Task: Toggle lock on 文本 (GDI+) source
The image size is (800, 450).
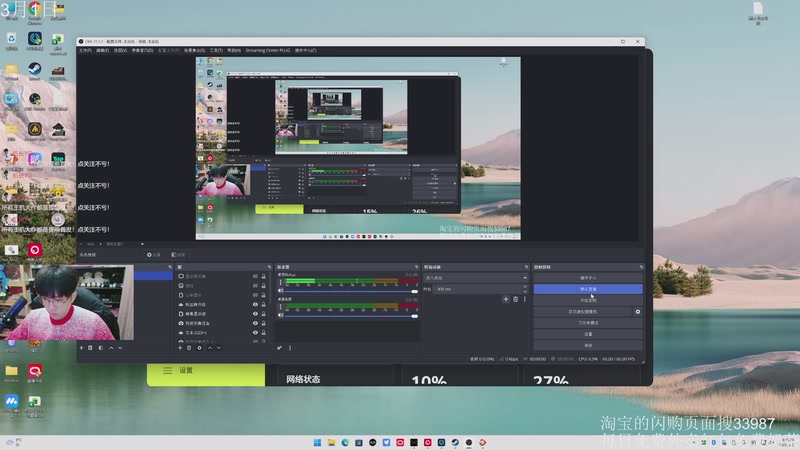Action: (264, 333)
